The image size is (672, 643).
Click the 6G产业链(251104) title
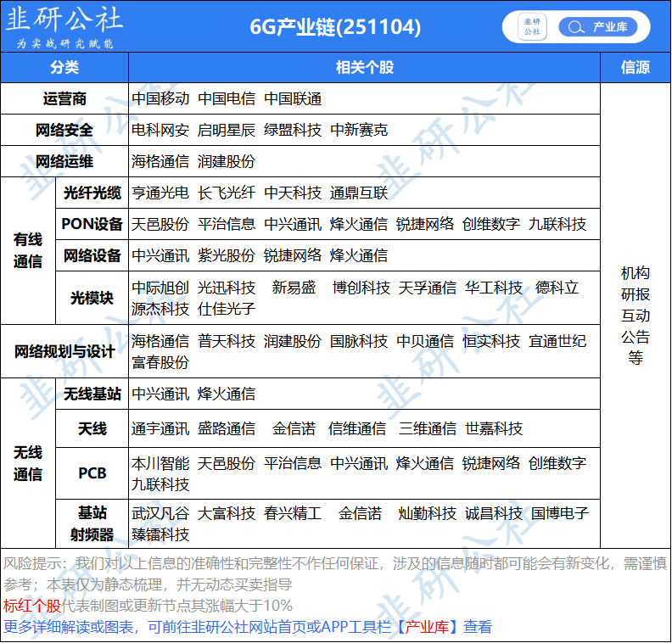pyautogui.click(x=335, y=27)
